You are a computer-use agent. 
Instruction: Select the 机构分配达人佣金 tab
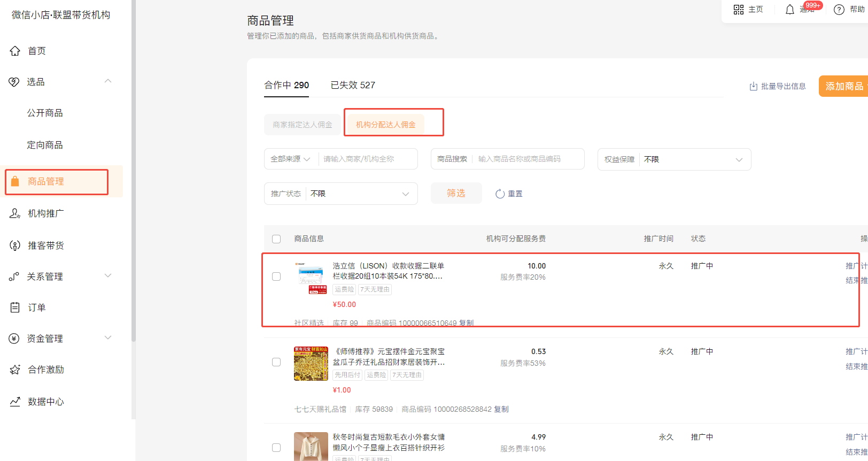tap(385, 125)
